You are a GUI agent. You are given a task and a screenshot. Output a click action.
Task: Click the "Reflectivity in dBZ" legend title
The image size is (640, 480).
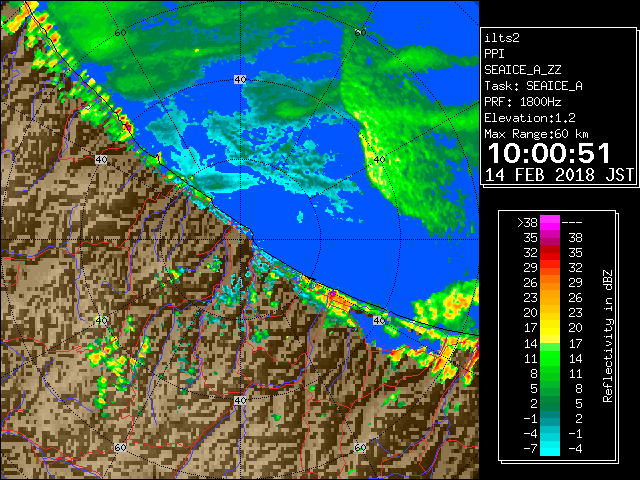[608, 336]
